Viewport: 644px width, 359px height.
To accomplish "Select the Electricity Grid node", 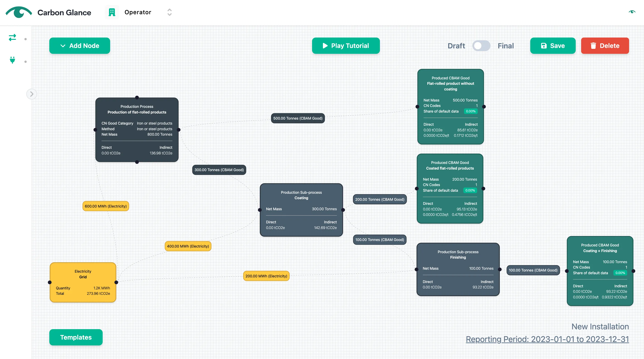I will pyautogui.click(x=83, y=282).
